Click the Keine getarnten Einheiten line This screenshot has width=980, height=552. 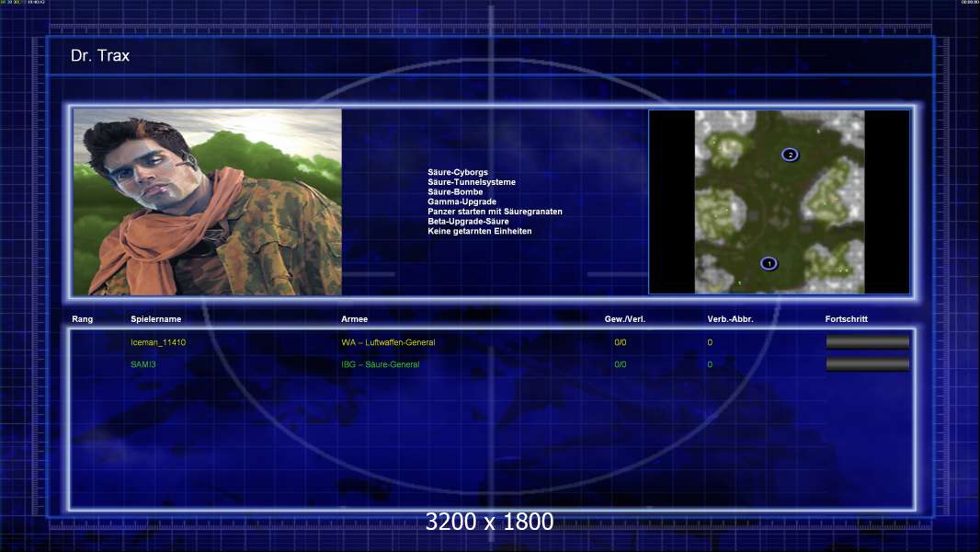tap(479, 231)
